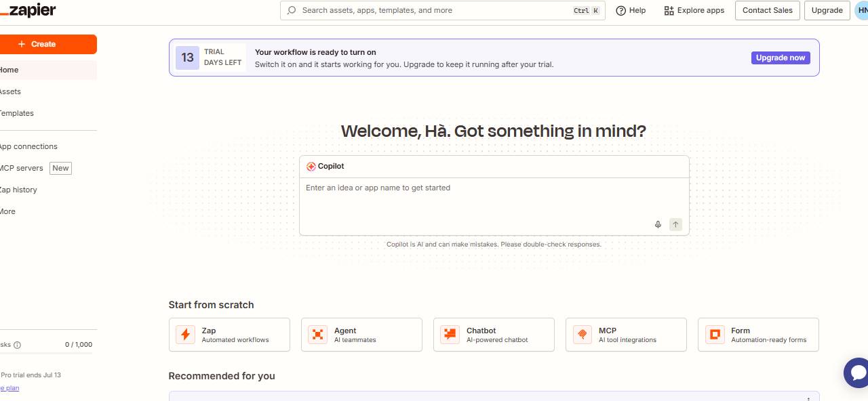This screenshot has width=868, height=401.
Task: Click the plus icon in Create button
Action: coord(22,44)
